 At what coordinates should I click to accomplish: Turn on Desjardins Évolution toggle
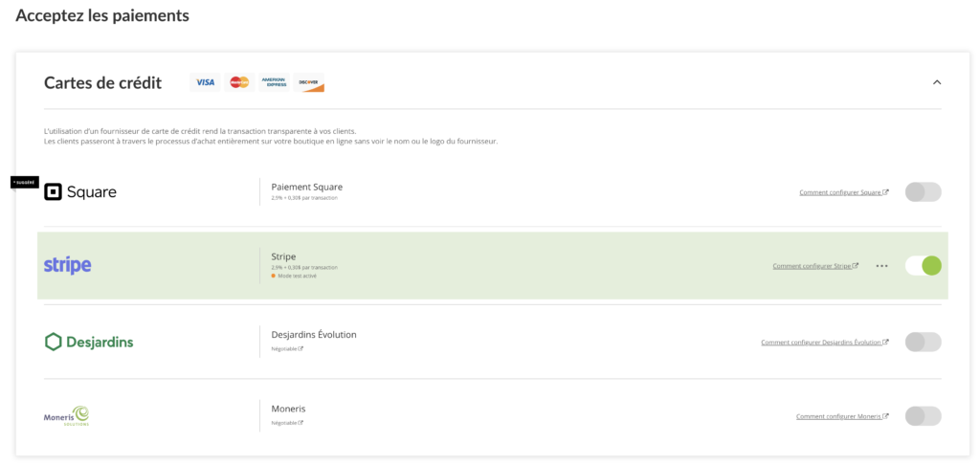click(x=923, y=342)
